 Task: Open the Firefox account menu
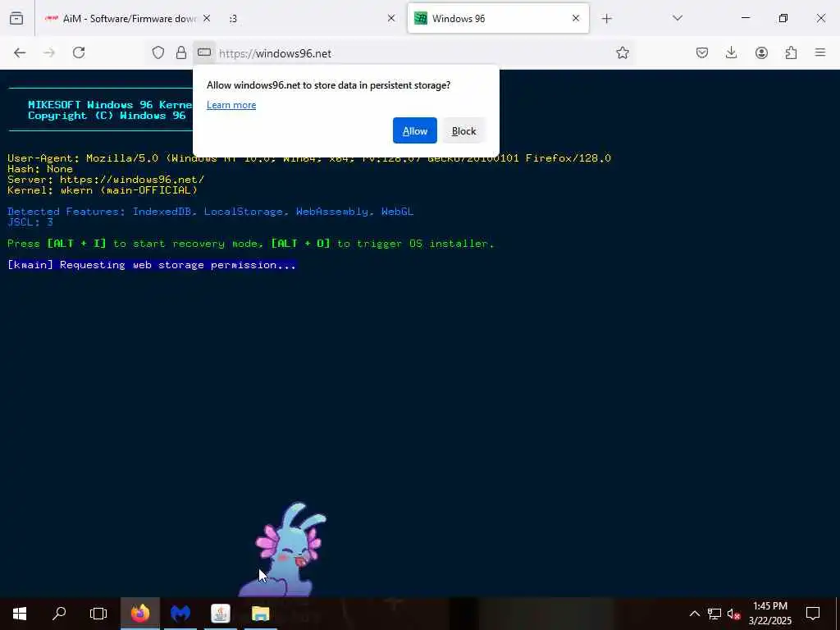click(761, 52)
